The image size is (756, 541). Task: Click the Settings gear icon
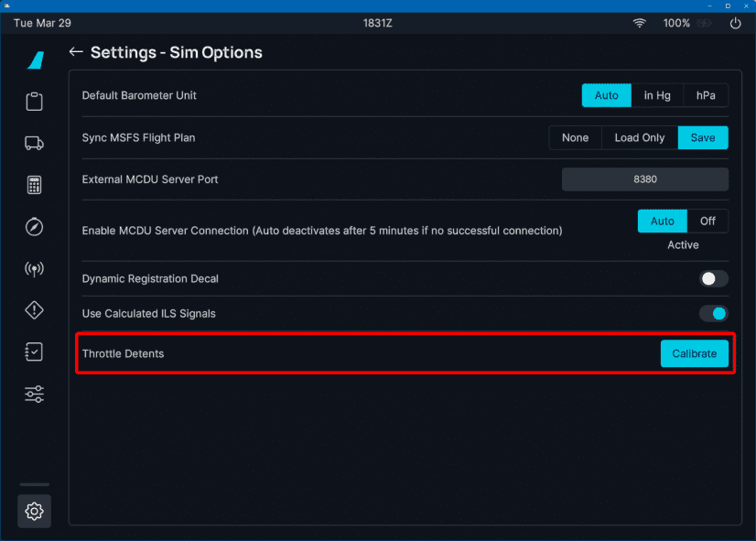tap(34, 512)
